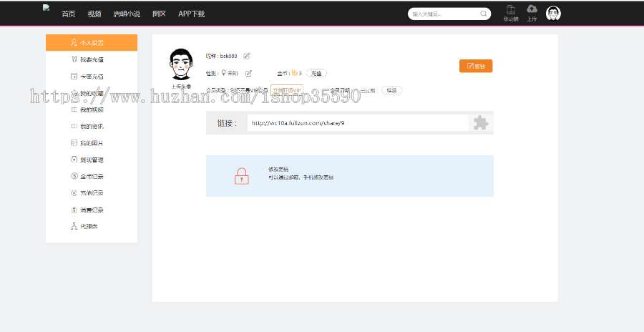The width and height of the screenshot is (644, 332).
Task: Click the 立即开通VIP button
Action: pyautogui.click(x=287, y=90)
